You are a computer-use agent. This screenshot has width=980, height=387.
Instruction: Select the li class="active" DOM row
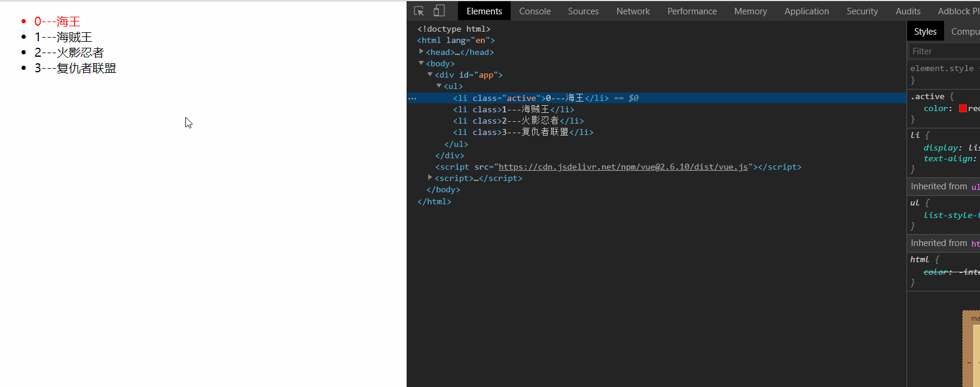point(657,98)
